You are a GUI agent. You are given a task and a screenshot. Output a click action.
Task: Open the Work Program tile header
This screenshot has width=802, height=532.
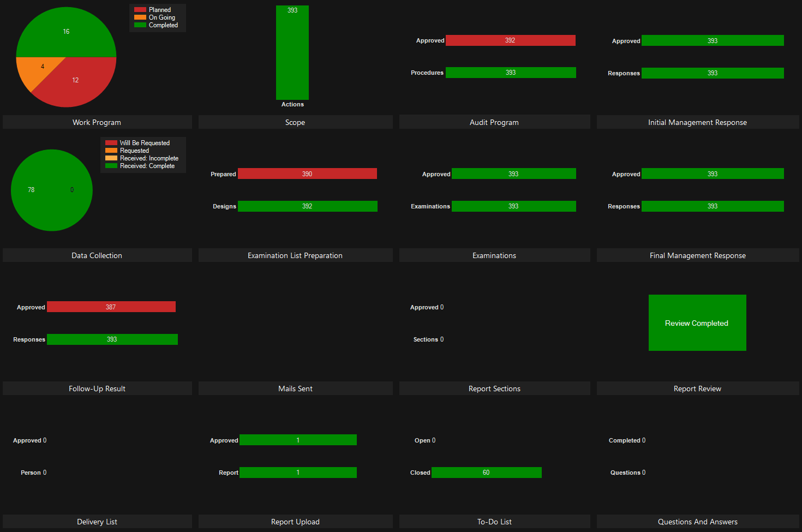pos(97,122)
